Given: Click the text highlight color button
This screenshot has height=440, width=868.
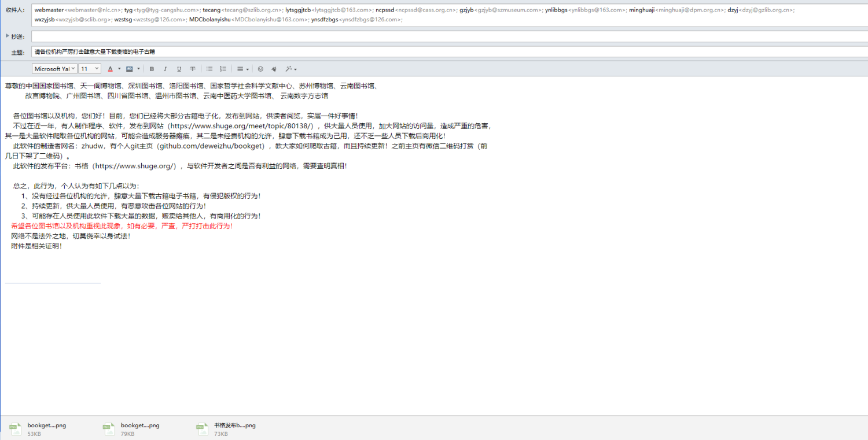Looking at the screenshot, I should click(x=130, y=69).
